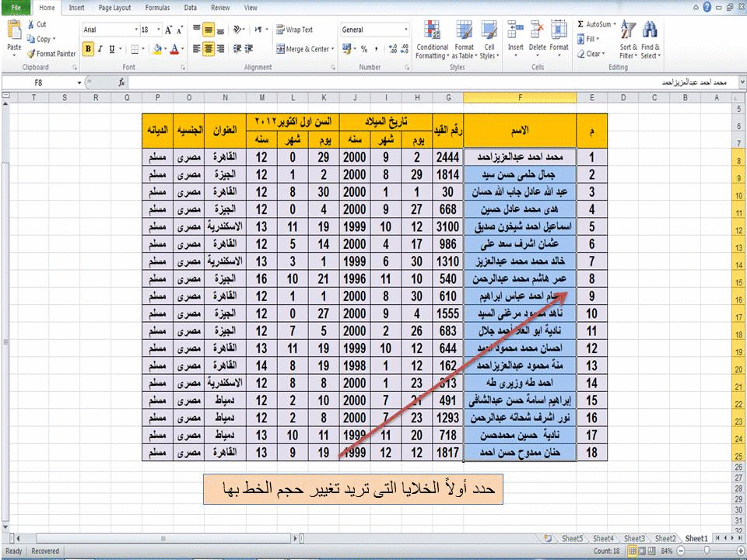
Task: Open Conditional Formatting
Action: click(432, 40)
